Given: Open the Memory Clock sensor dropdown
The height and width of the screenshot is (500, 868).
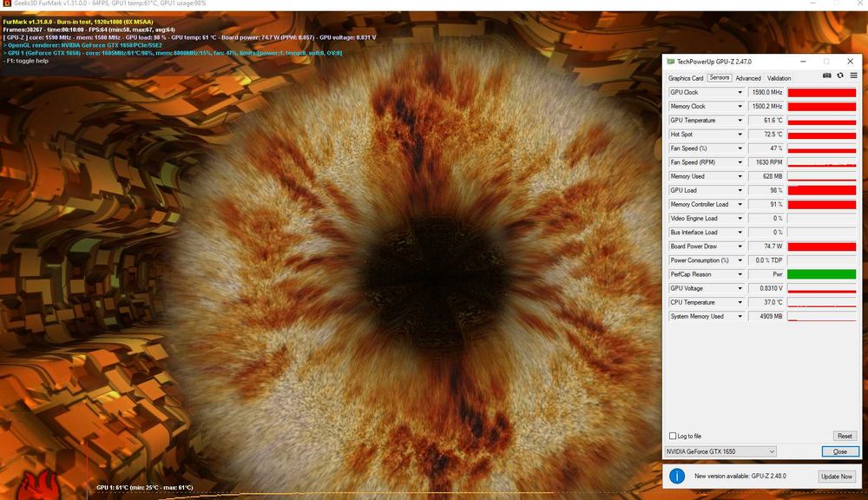Looking at the screenshot, I should tap(740, 106).
